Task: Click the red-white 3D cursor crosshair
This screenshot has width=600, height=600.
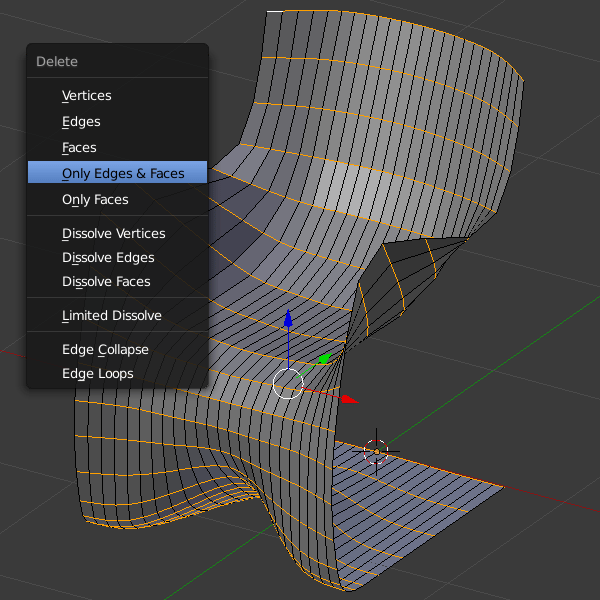Action: (x=376, y=450)
